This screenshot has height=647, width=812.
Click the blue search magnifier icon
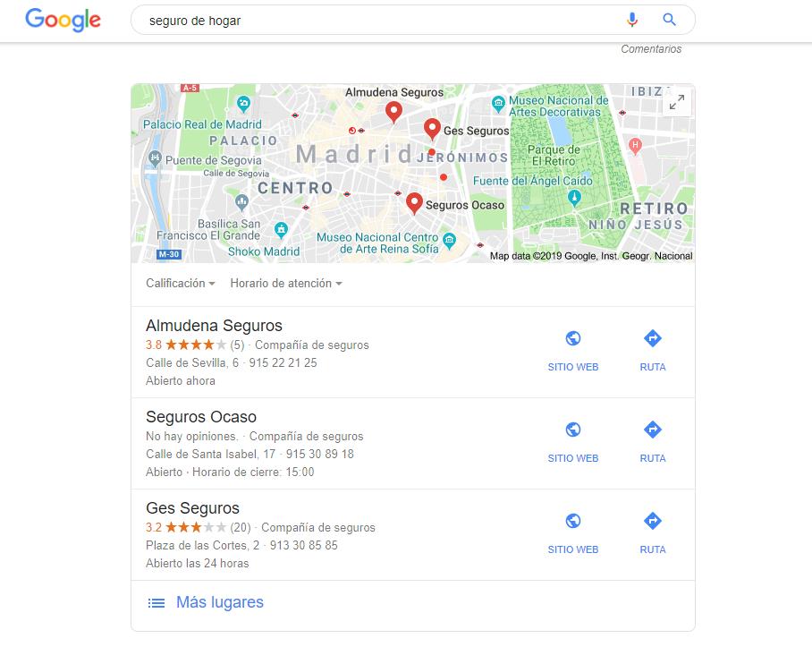point(669,20)
